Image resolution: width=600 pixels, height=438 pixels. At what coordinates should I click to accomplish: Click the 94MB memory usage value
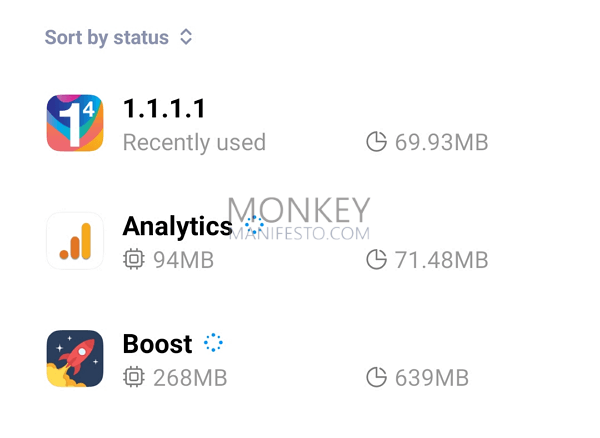tap(183, 260)
